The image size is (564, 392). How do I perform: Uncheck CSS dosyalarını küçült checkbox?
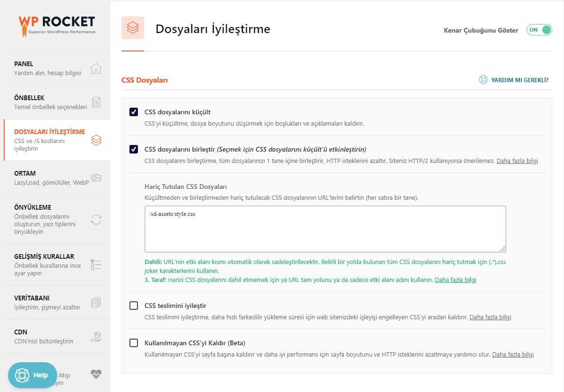(x=134, y=112)
